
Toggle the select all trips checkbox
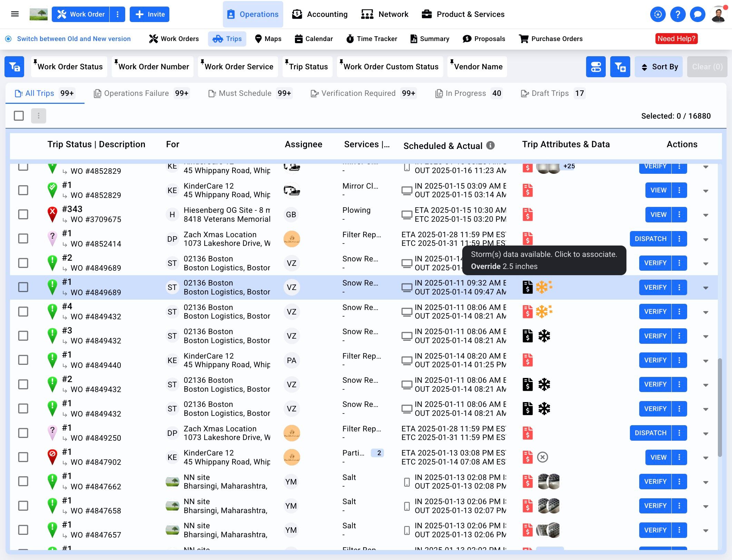click(19, 116)
